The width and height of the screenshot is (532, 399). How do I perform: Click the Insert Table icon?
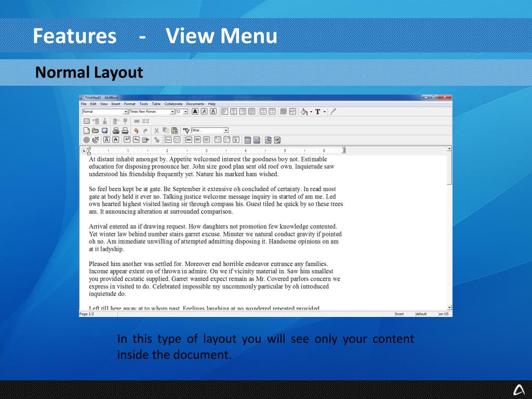pos(87,121)
